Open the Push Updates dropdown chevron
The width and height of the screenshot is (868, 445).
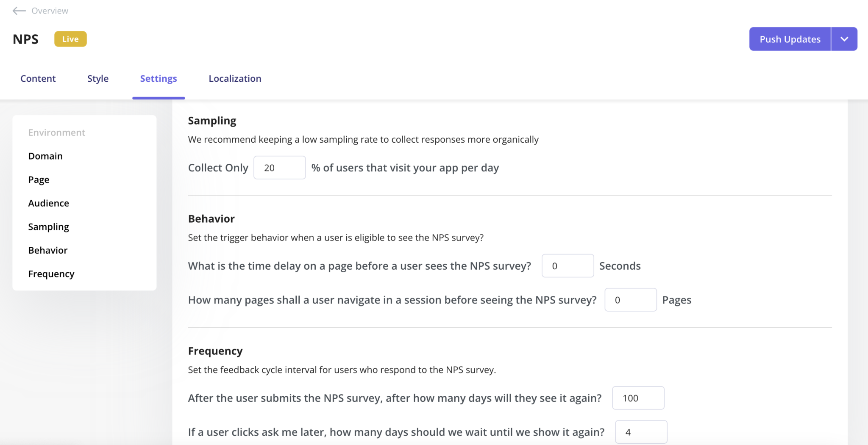(x=844, y=39)
